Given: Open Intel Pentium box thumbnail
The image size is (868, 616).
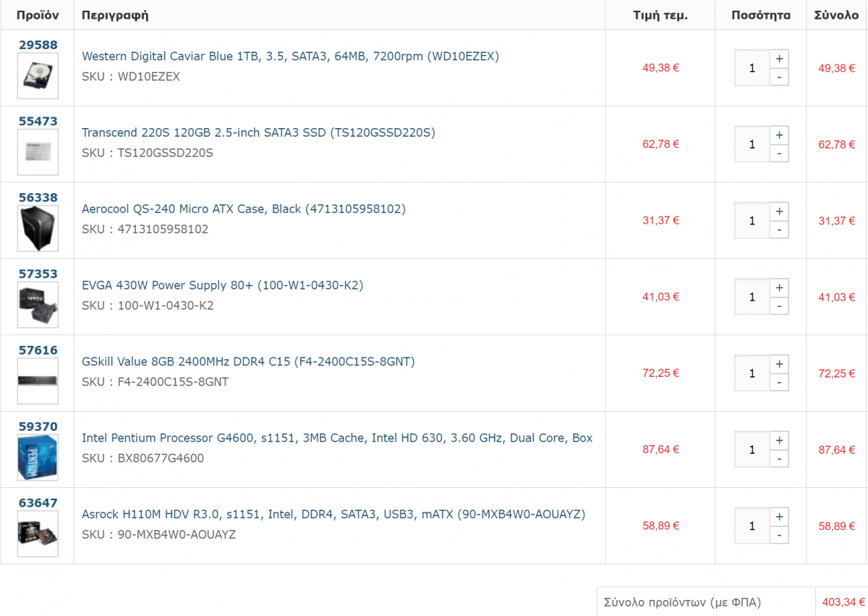Looking at the screenshot, I should click(38, 457).
